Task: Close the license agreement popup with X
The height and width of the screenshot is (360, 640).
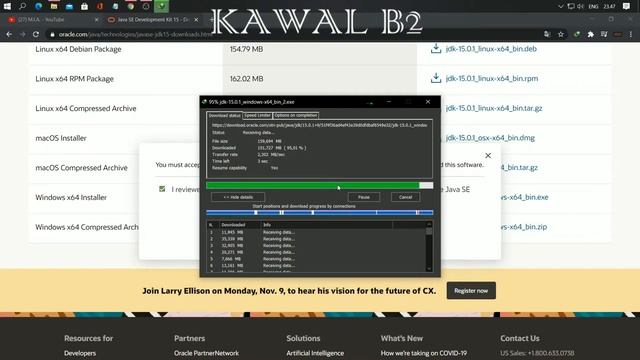Action: pos(488,156)
